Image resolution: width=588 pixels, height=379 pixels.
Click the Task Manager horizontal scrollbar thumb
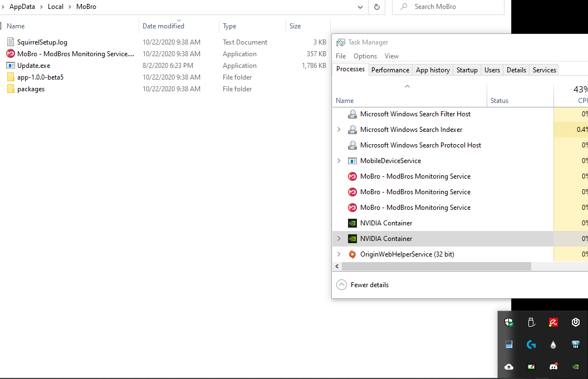(437, 266)
